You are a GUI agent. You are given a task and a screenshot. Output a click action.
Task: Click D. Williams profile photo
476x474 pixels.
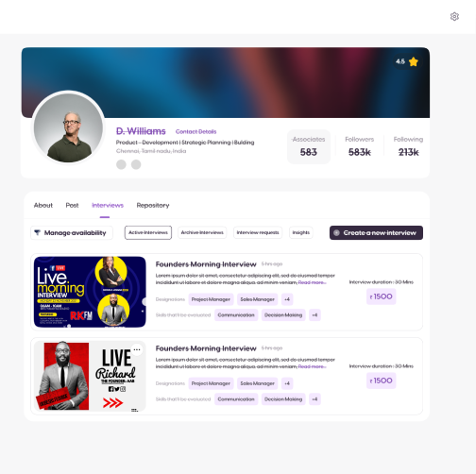point(68,127)
